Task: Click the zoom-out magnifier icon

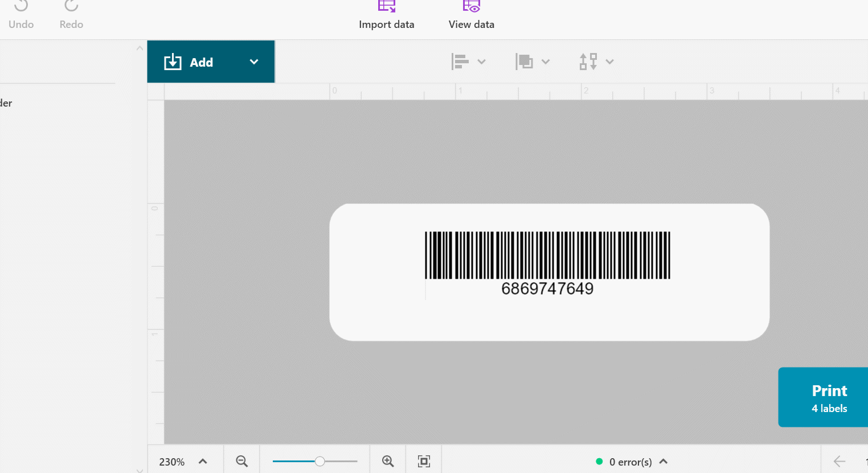Action: (x=241, y=461)
